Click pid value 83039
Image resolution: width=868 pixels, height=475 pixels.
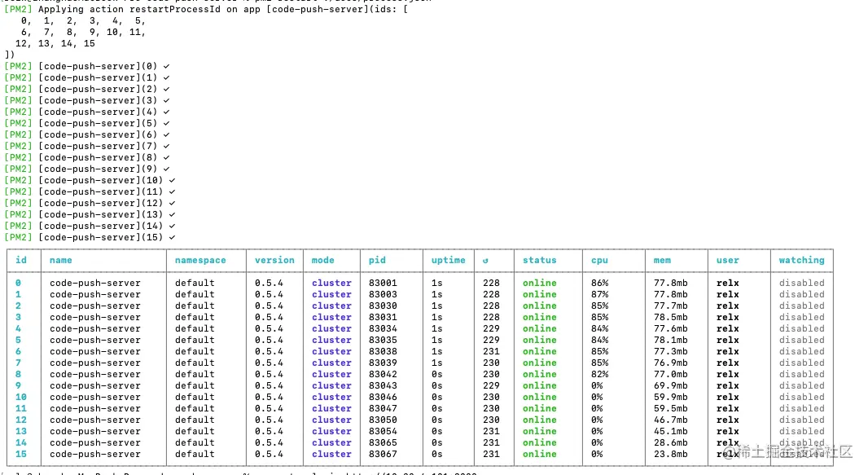click(383, 363)
